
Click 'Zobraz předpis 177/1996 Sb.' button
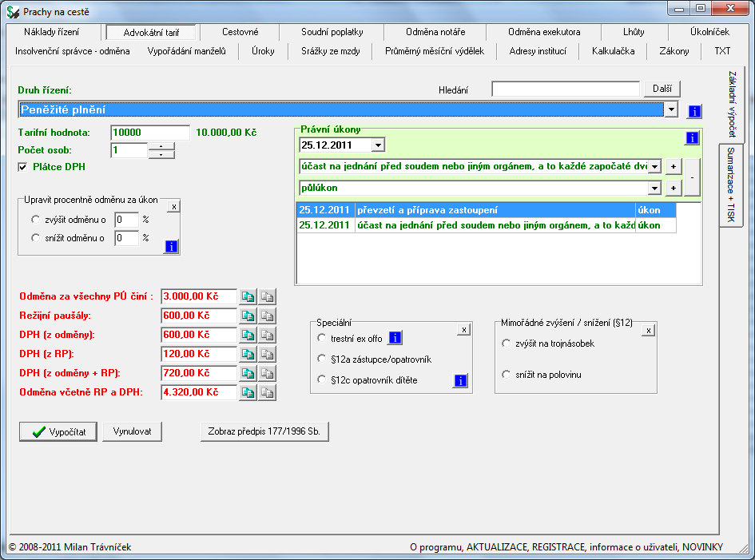[x=264, y=431]
